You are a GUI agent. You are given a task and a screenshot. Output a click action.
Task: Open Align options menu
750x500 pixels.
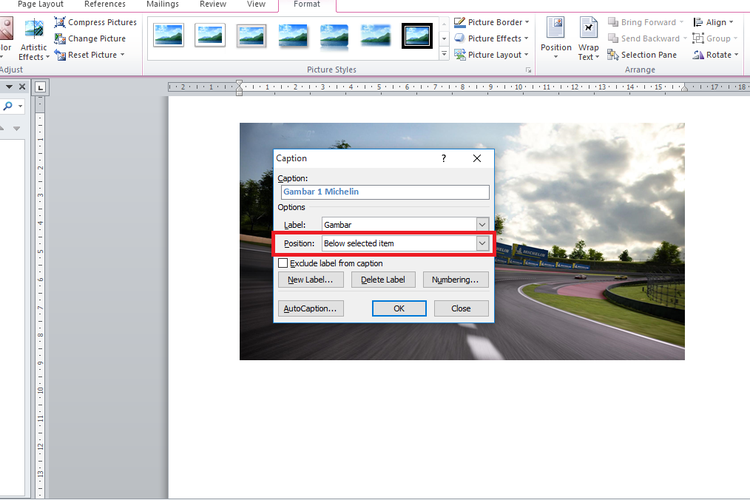click(713, 22)
